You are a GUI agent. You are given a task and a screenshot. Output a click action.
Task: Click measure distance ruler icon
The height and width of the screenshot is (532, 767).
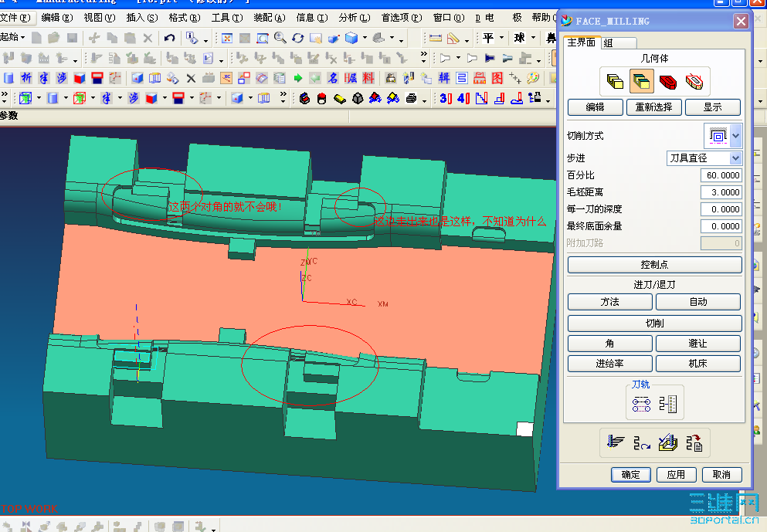click(436, 38)
